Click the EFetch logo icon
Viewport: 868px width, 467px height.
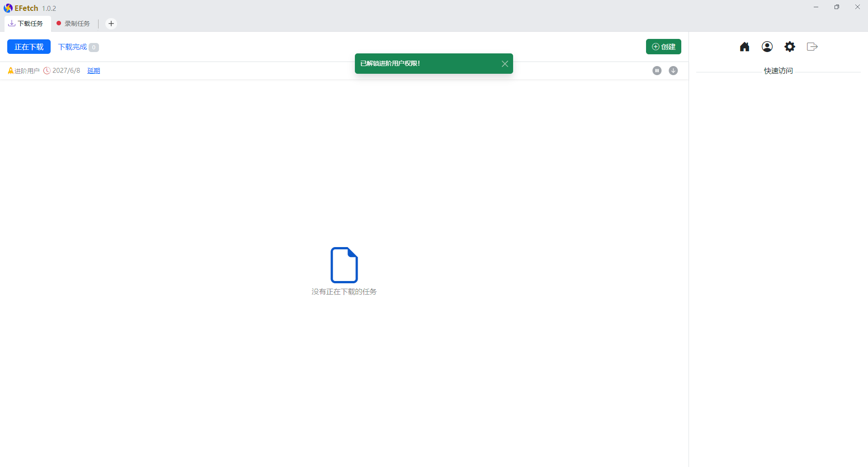pyautogui.click(x=8, y=8)
